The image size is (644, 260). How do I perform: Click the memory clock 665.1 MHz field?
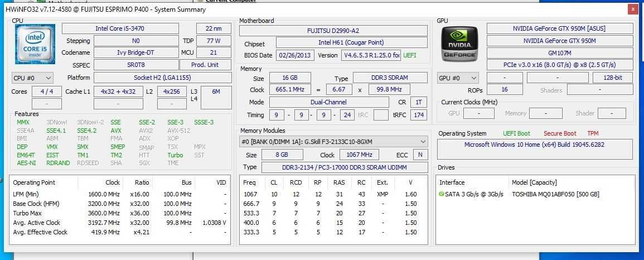pyautogui.click(x=290, y=89)
